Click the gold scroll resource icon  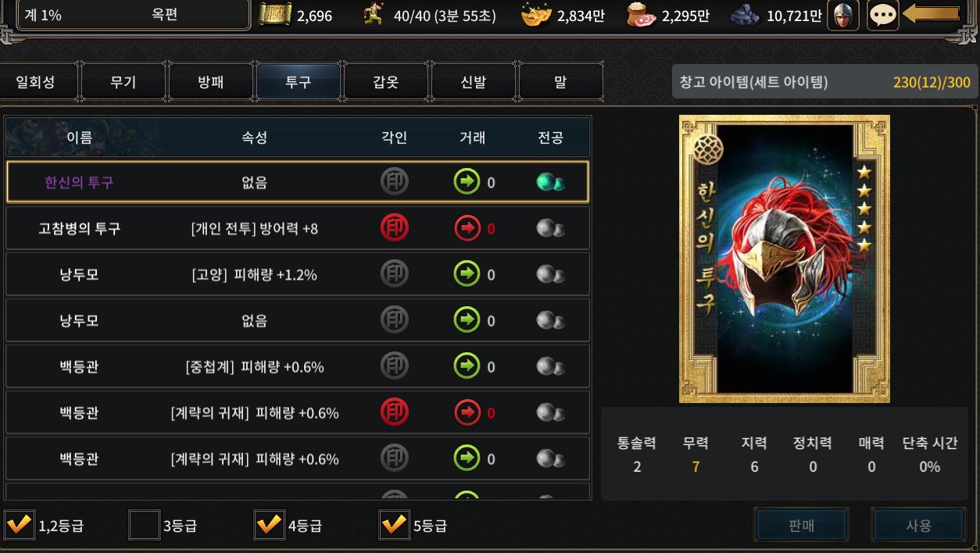pyautogui.click(x=275, y=15)
